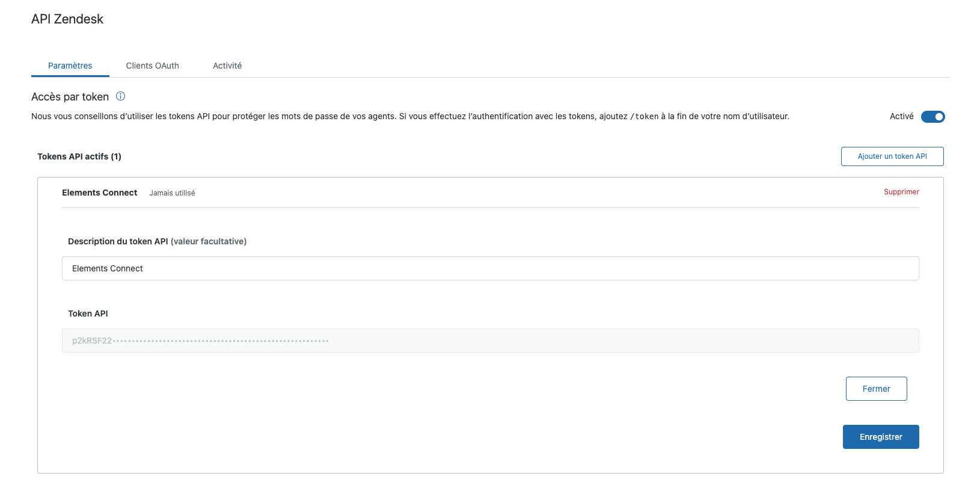Image resolution: width=980 pixels, height=488 pixels.
Task: Select the Paramètres tab
Action: coord(70,66)
